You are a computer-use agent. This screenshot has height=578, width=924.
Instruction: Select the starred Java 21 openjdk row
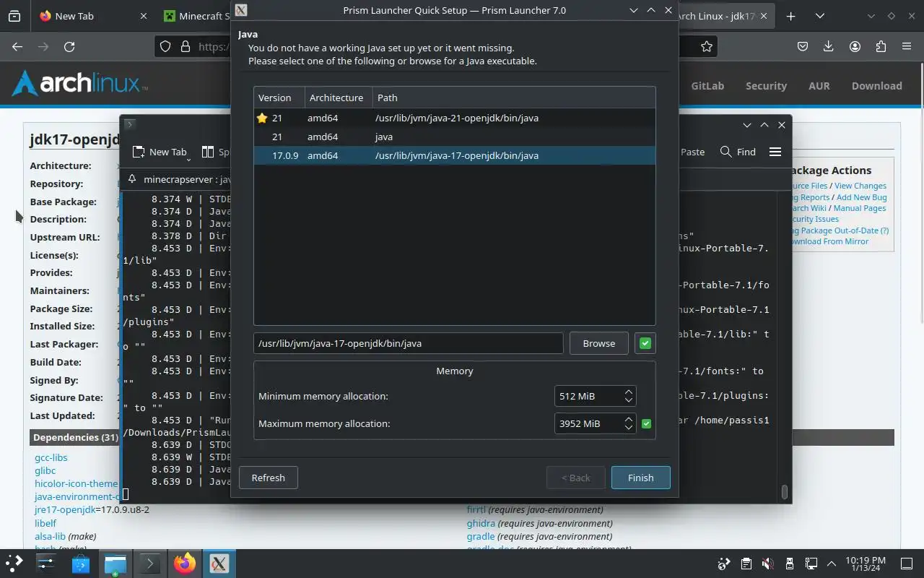click(455, 118)
